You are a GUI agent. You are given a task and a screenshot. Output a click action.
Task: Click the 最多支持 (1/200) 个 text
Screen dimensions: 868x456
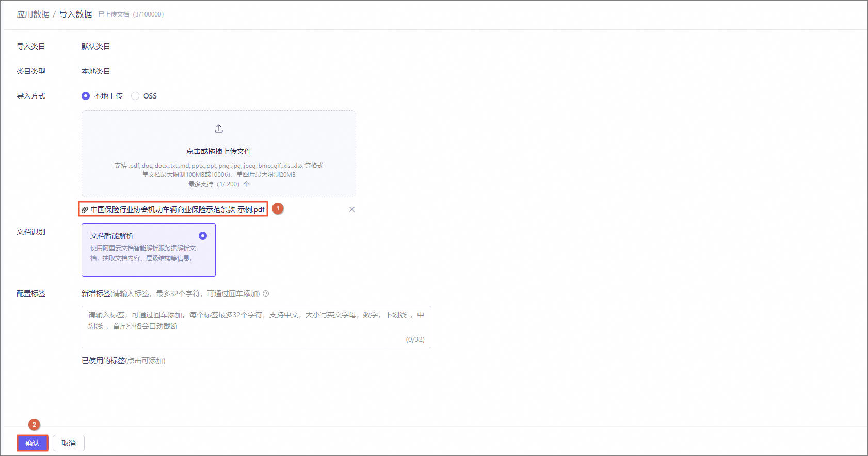coord(219,184)
